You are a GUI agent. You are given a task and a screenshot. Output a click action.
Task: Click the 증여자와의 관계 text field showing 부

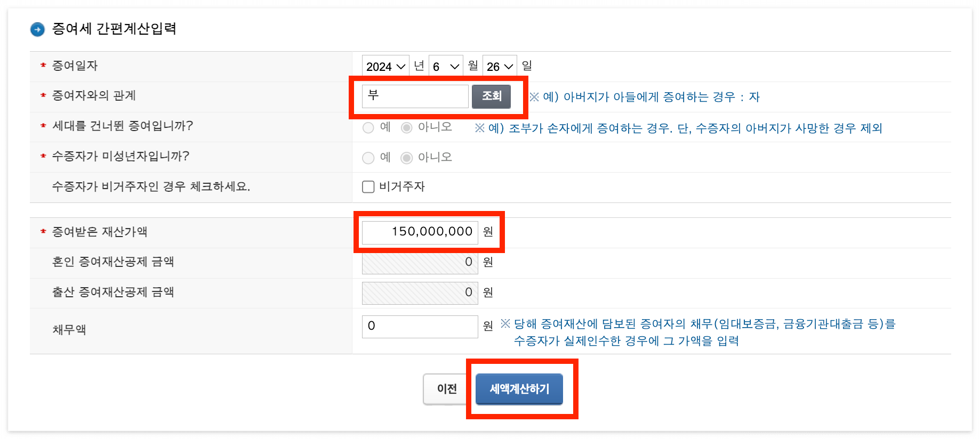point(415,96)
